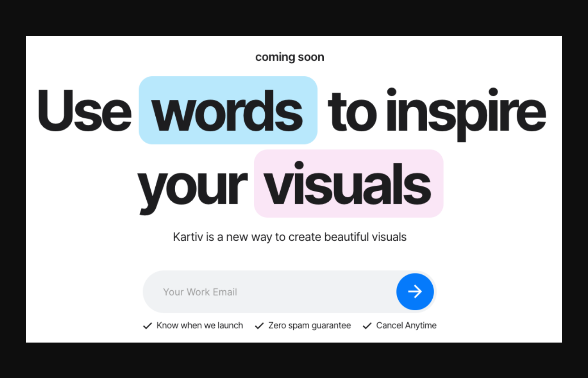Click the word "Email" in the placeholder
This screenshot has width=588, height=378.
(x=225, y=292)
